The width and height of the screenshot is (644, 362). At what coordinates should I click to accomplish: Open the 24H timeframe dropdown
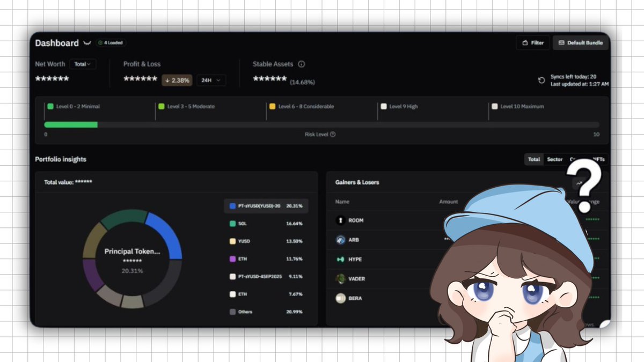click(x=211, y=80)
